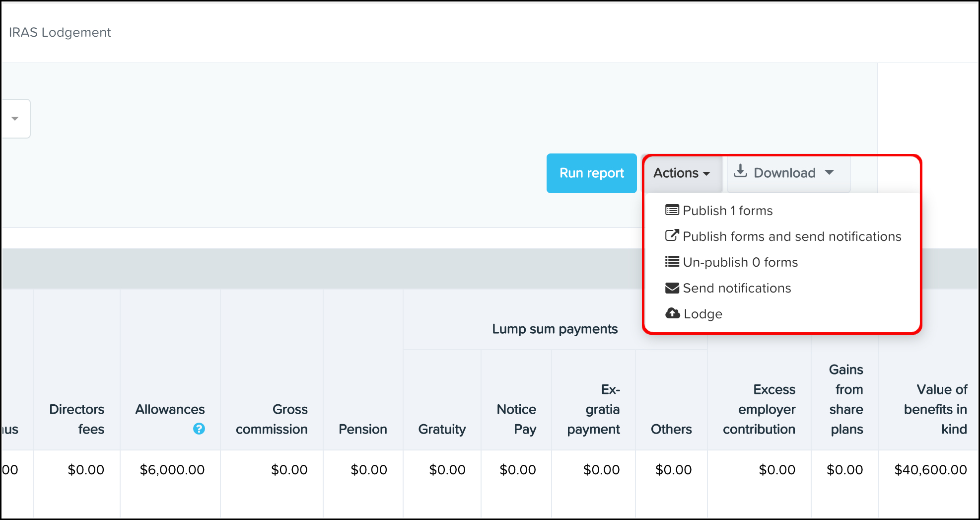Select Publish 1 forms menu option
The height and width of the screenshot is (520, 980).
tap(727, 211)
